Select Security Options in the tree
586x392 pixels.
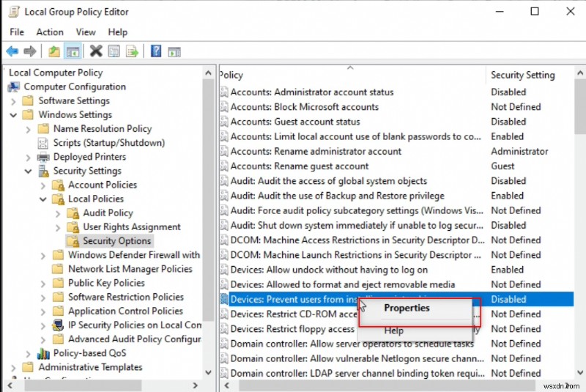tap(116, 241)
